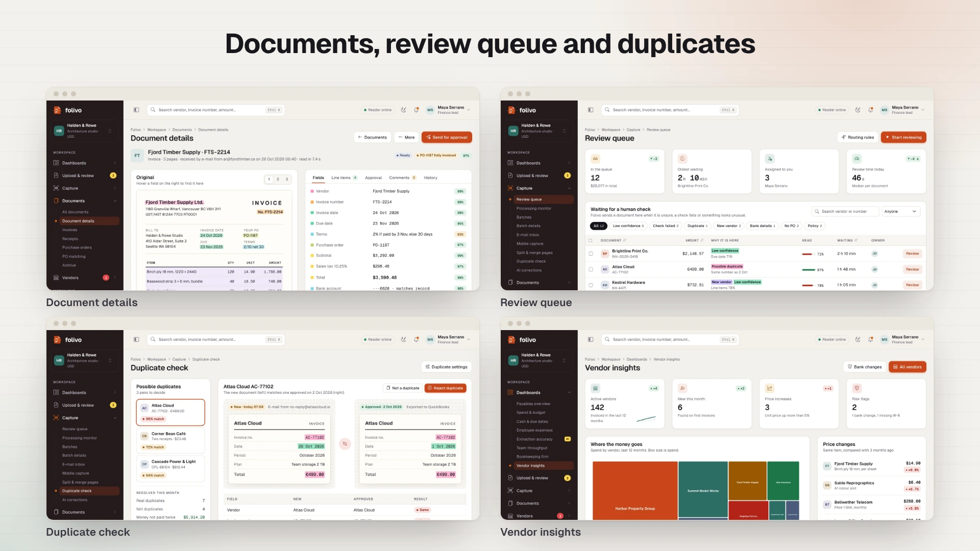This screenshot has width=980, height=551.
Task: Switch dark mode icon in Review queue window
Action: pyautogui.click(x=858, y=110)
